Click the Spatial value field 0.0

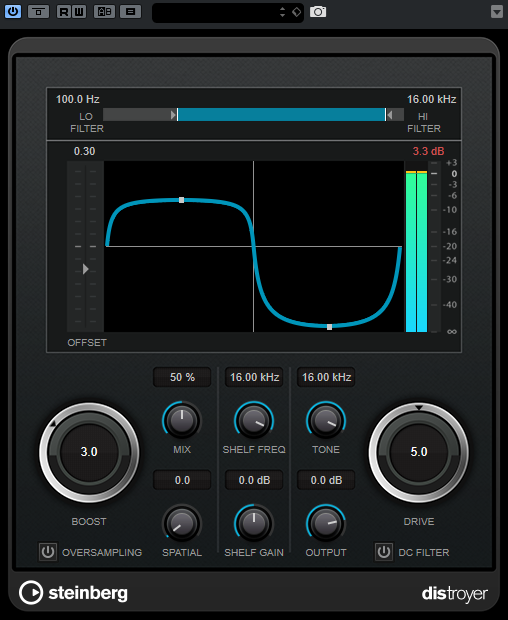coord(182,480)
